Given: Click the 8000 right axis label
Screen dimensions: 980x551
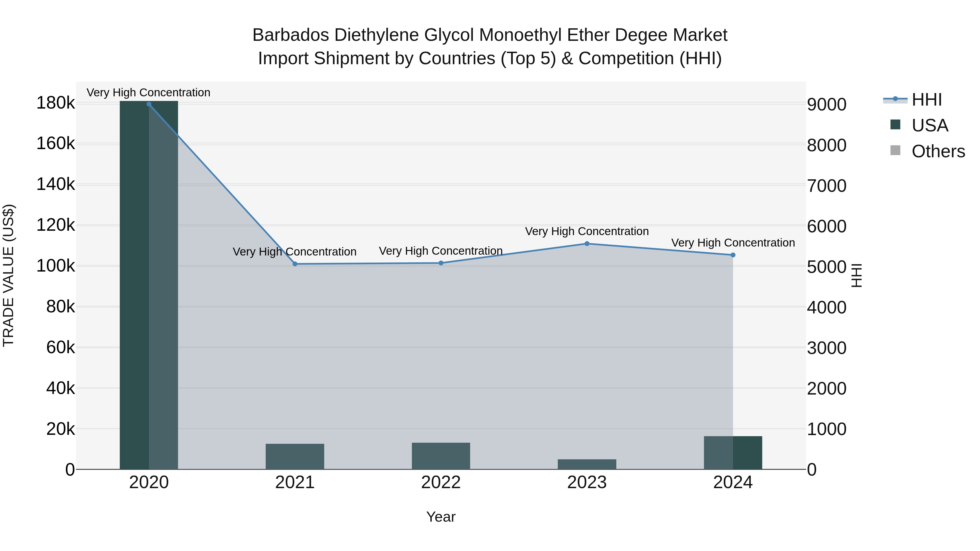Looking at the screenshot, I should click(827, 145).
